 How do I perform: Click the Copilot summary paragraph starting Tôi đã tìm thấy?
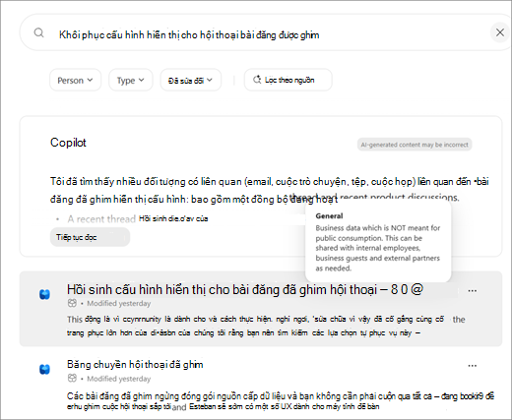pyautogui.click(x=270, y=190)
